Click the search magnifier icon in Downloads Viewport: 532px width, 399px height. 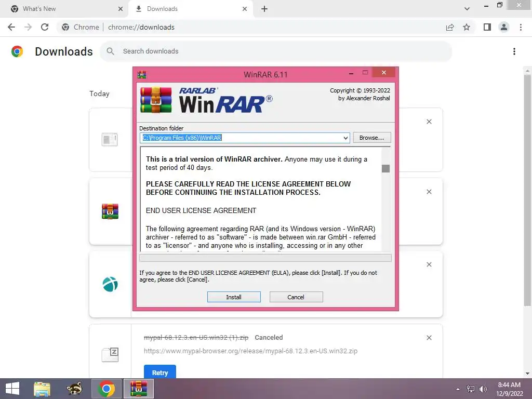[110, 51]
